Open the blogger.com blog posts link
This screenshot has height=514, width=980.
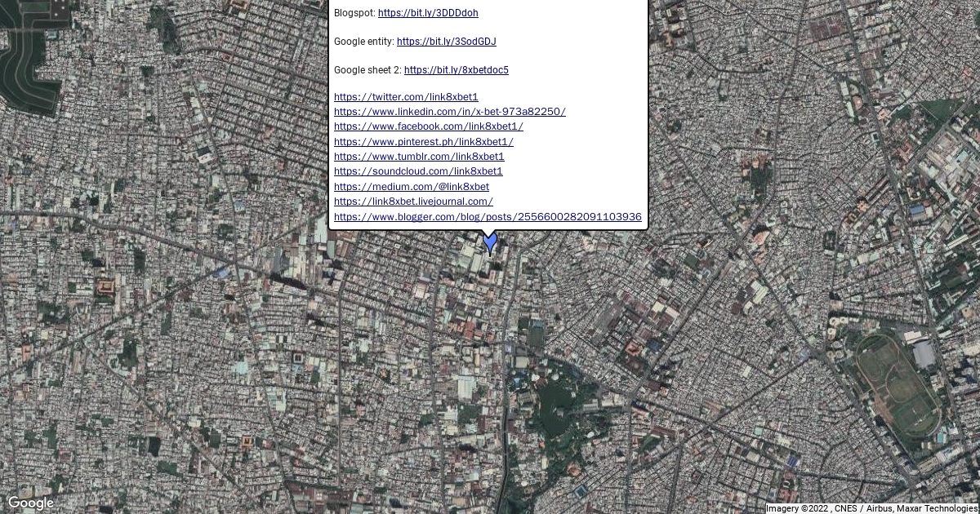488,217
